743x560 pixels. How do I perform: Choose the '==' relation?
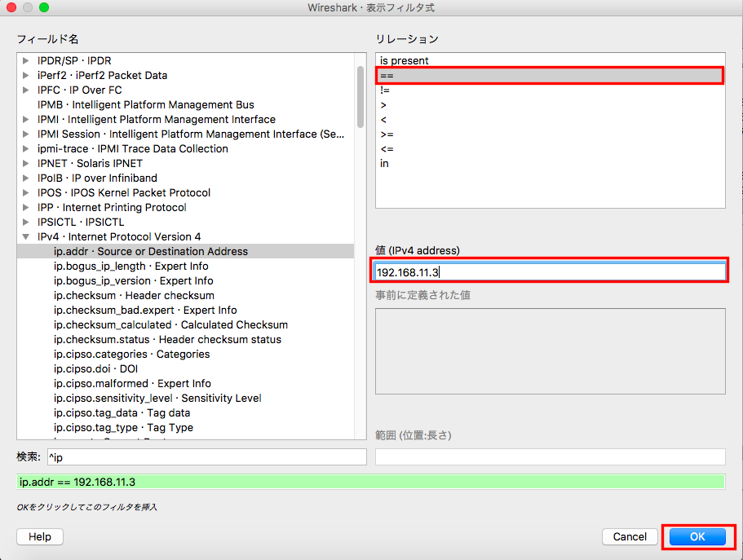551,75
